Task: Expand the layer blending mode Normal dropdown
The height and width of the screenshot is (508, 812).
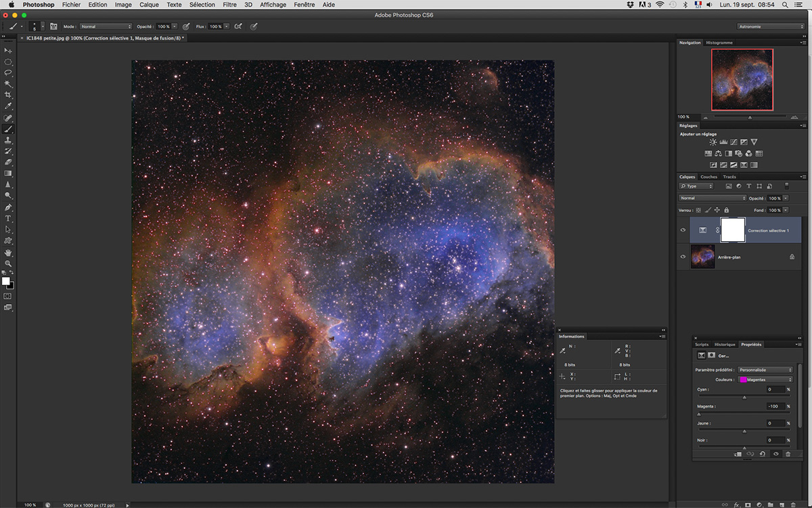Action: (x=712, y=198)
